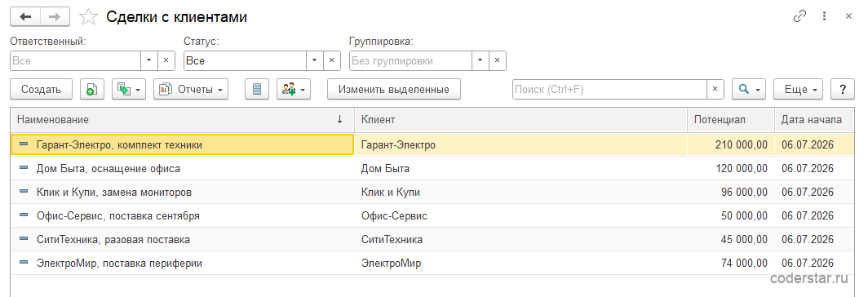
Task: Clear the Группировка filter
Action: [x=497, y=61]
